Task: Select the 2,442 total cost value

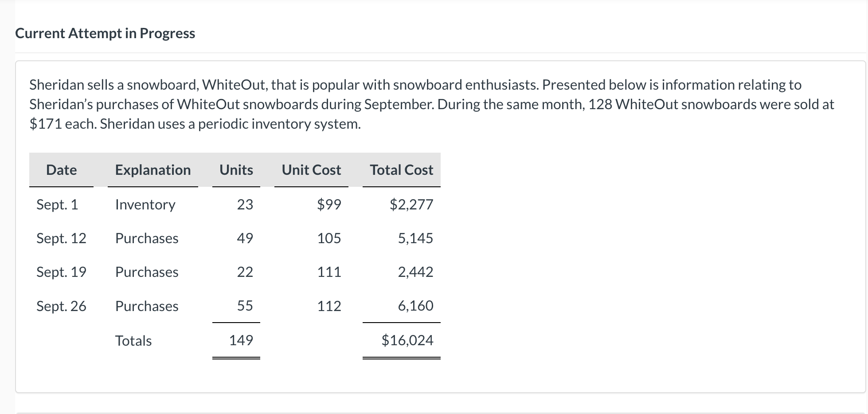Action: tap(415, 272)
